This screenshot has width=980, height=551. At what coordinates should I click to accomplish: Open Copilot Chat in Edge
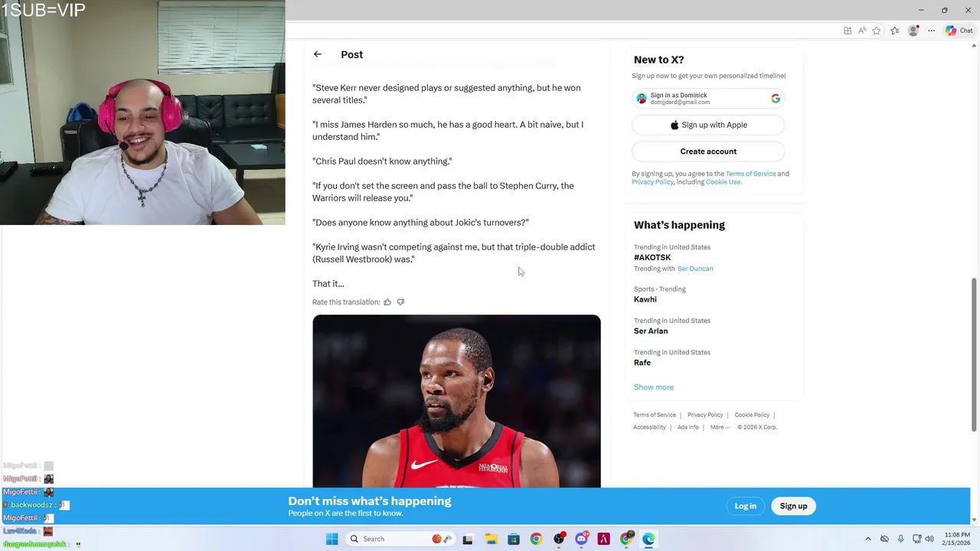tap(959, 31)
